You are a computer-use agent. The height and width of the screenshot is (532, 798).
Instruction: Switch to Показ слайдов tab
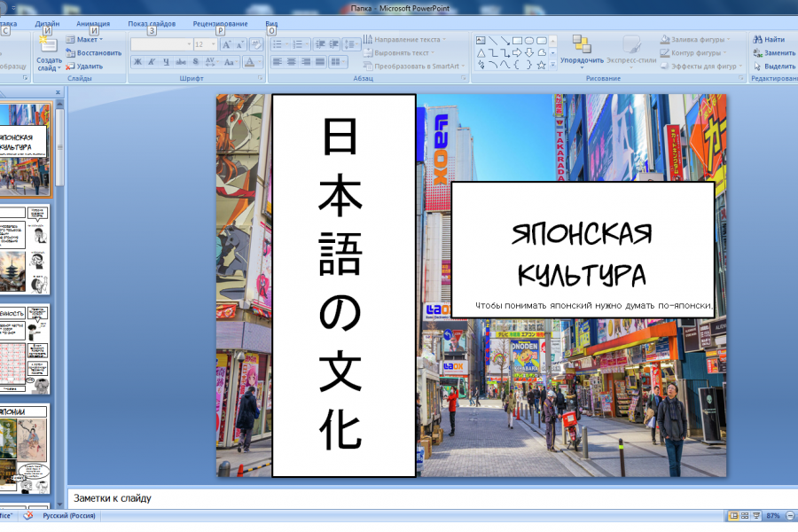click(x=152, y=23)
